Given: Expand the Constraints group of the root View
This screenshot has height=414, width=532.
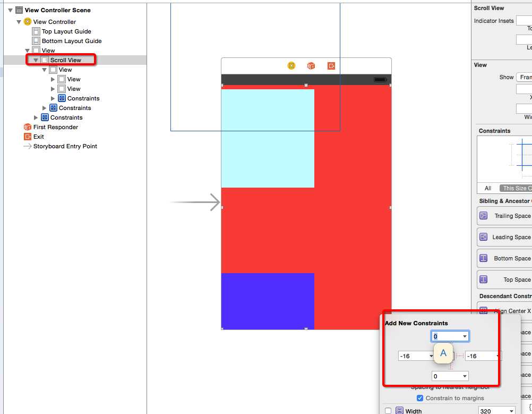Looking at the screenshot, I should click(x=36, y=117).
